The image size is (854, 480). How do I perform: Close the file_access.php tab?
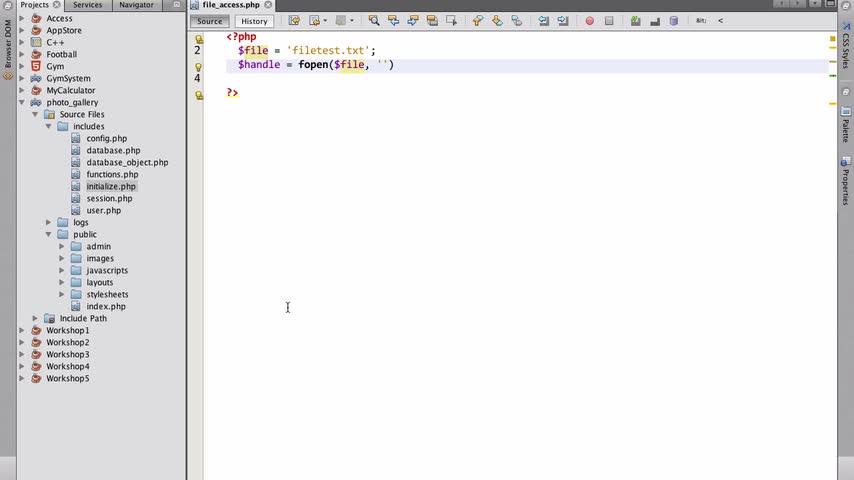tap(268, 4)
